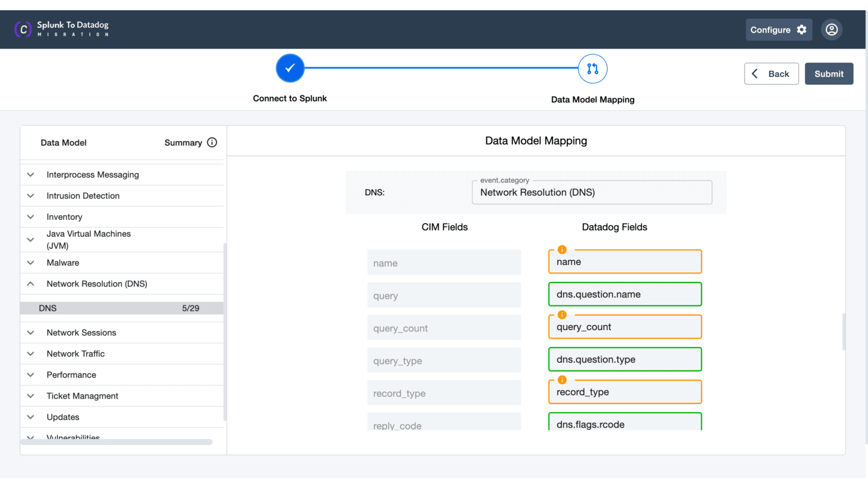Open the user profile icon
Screen dimensions: 868x489
pyautogui.click(x=832, y=30)
